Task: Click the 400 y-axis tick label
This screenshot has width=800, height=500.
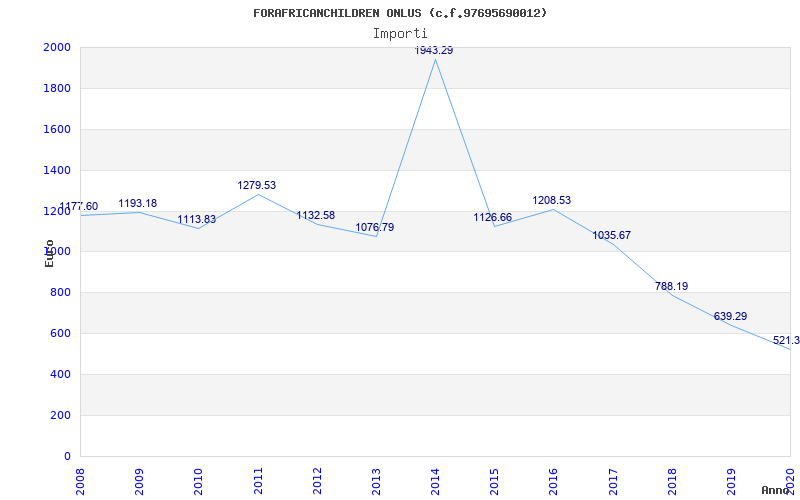Action: pyautogui.click(x=60, y=374)
